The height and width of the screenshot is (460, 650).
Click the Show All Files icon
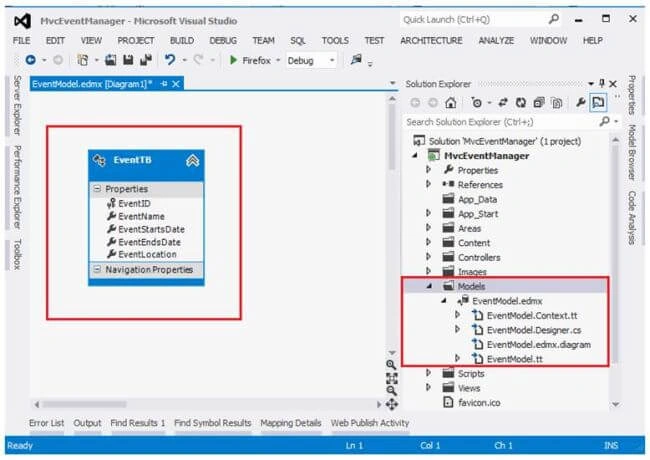click(557, 102)
